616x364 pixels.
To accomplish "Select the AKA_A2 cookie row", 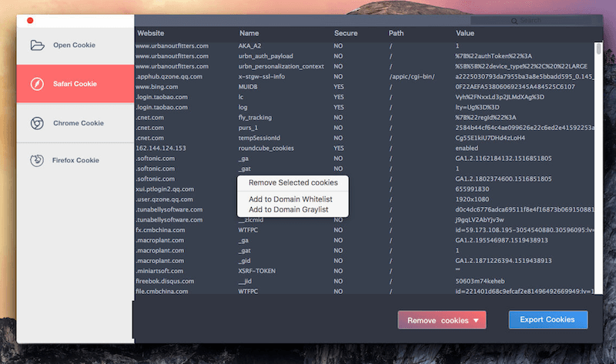I will tap(365, 46).
